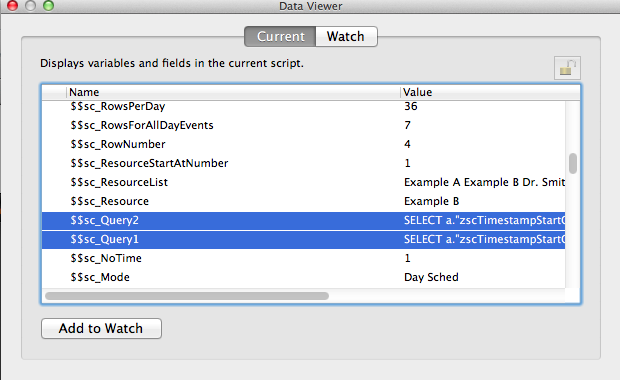This screenshot has height=380, width=620.
Task: Click the Name column header
Action: tap(233, 92)
